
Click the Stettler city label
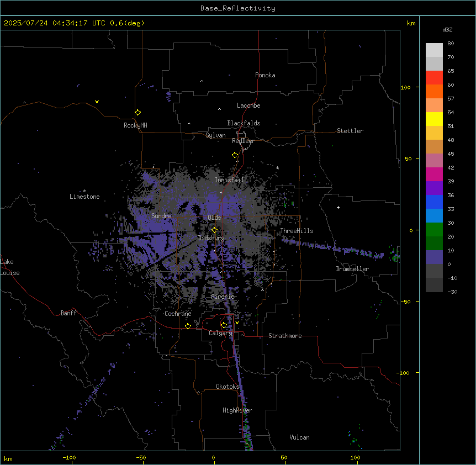350,131
